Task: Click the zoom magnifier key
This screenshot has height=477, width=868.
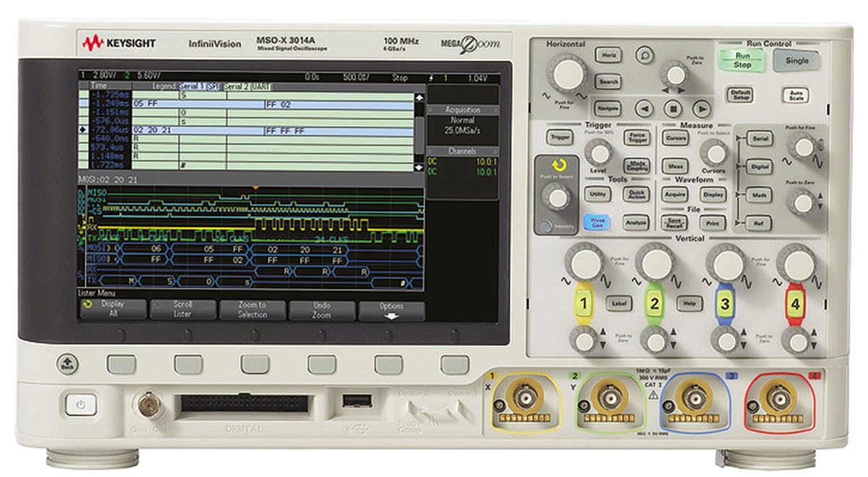Action: pos(644,54)
